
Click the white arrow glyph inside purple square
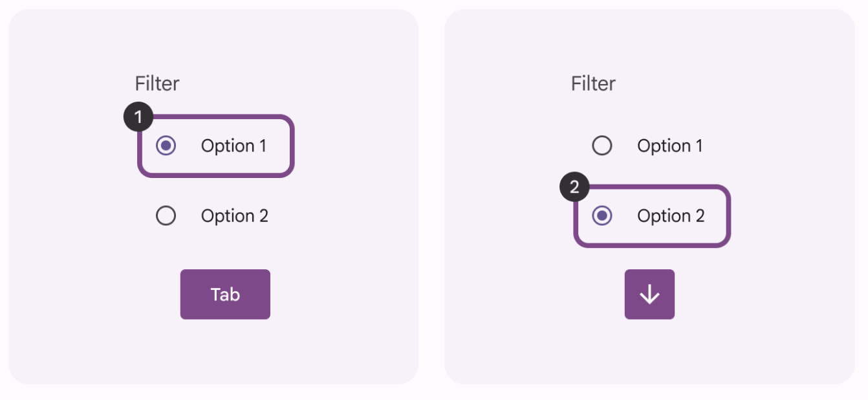pos(649,295)
